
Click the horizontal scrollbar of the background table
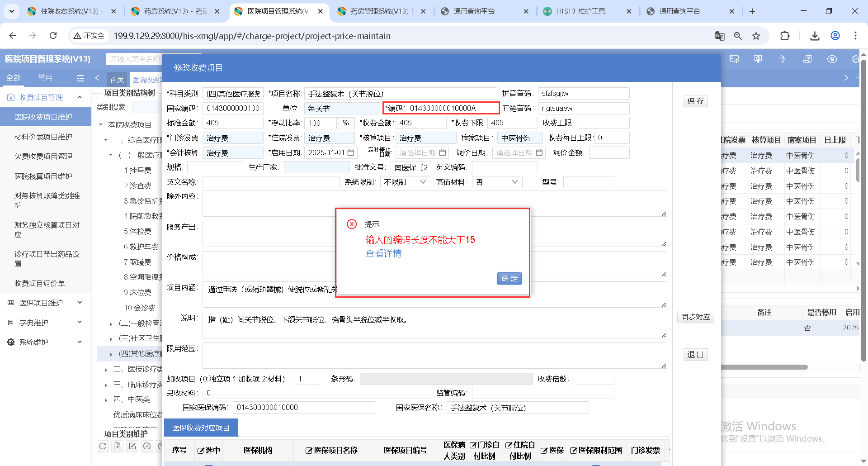point(764,367)
